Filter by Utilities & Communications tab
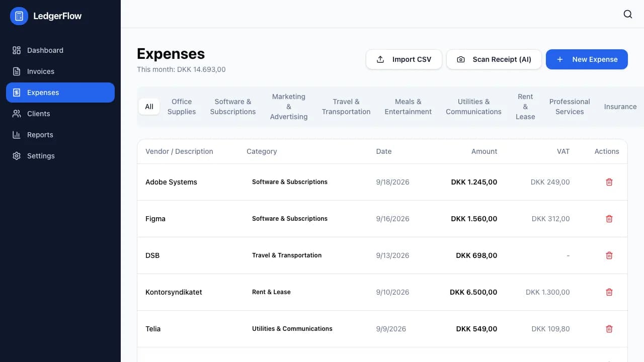Image resolution: width=644 pixels, height=362 pixels. pyautogui.click(x=473, y=107)
